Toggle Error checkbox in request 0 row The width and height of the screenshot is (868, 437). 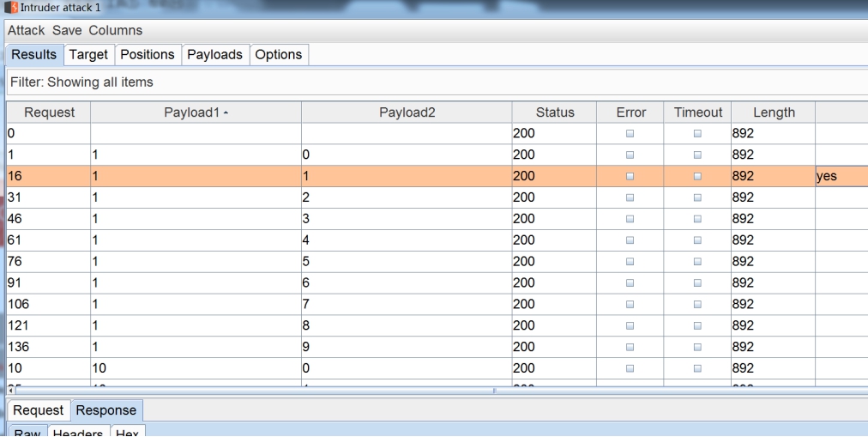tap(630, 133)
